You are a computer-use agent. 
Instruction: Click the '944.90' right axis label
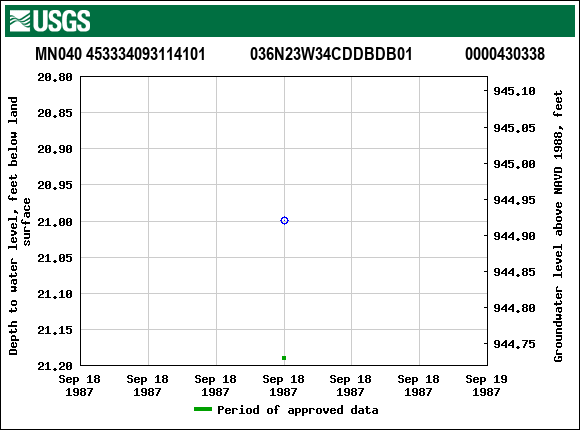515,236
